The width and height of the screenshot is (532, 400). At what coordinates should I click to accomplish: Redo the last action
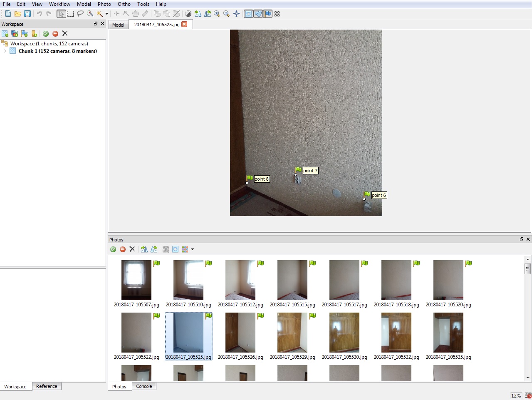coord(49,14)
